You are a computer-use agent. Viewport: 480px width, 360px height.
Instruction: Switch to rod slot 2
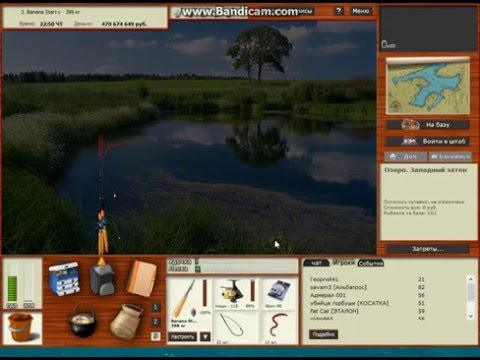pyautogui.click(x=155, y=322)
